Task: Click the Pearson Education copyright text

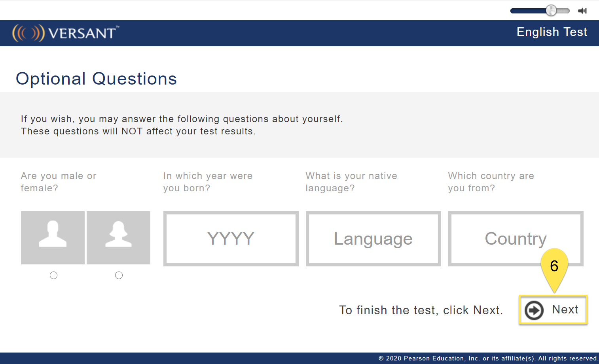Action: coord(488,358)
